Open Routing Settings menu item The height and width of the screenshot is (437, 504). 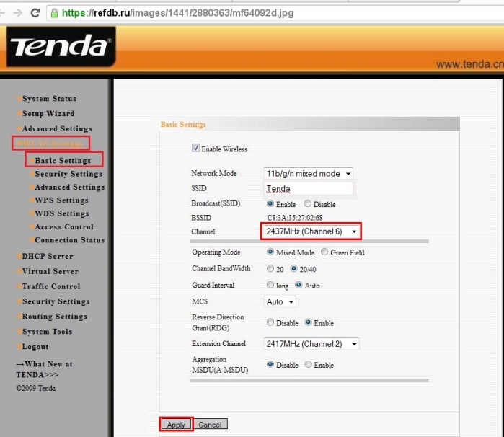55,317
